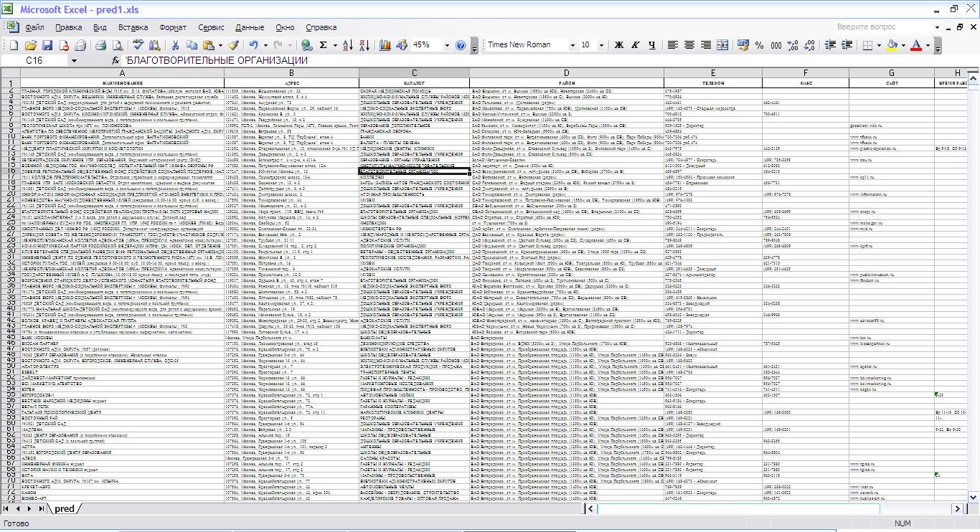This screenshot has width=980, height=532.
Task: Select the pred sheet tab
Action: coord(64,508)
